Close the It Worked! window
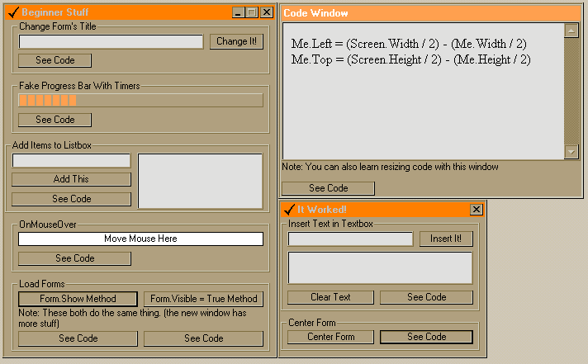Image resolution: width=588 pixels, height=364 pixels. pyautogui.click(x=476, y=209)
